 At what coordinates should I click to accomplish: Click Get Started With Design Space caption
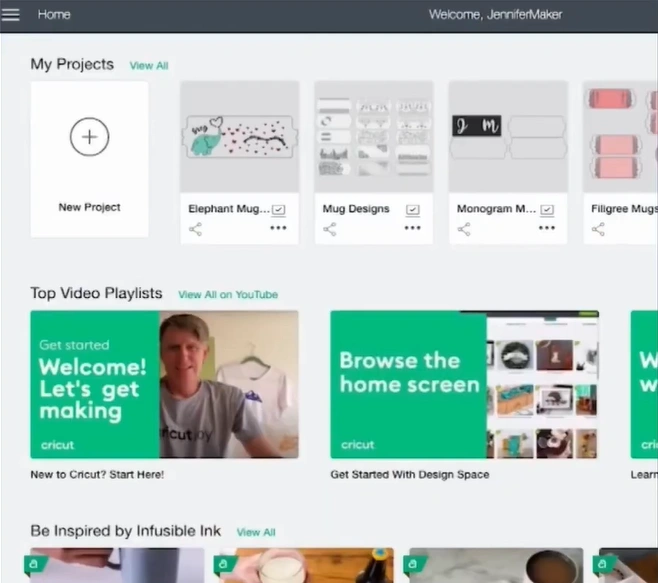point(410,475)
